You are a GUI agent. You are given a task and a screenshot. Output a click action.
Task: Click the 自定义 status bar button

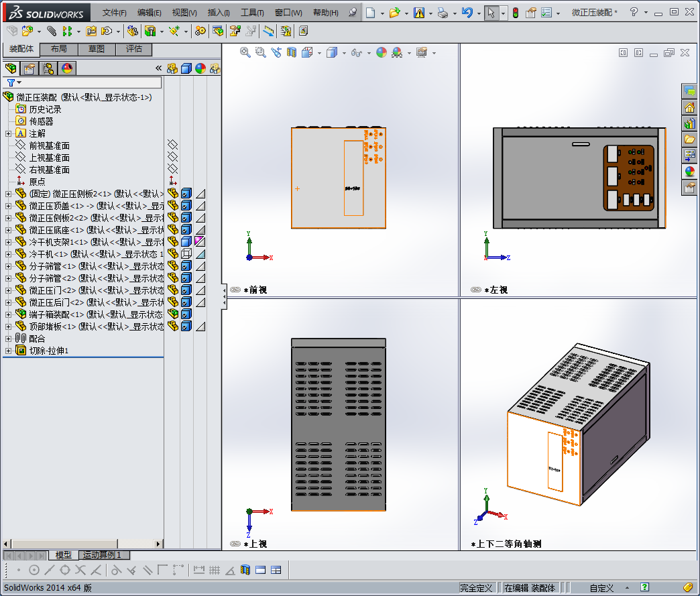pos(601,588)
